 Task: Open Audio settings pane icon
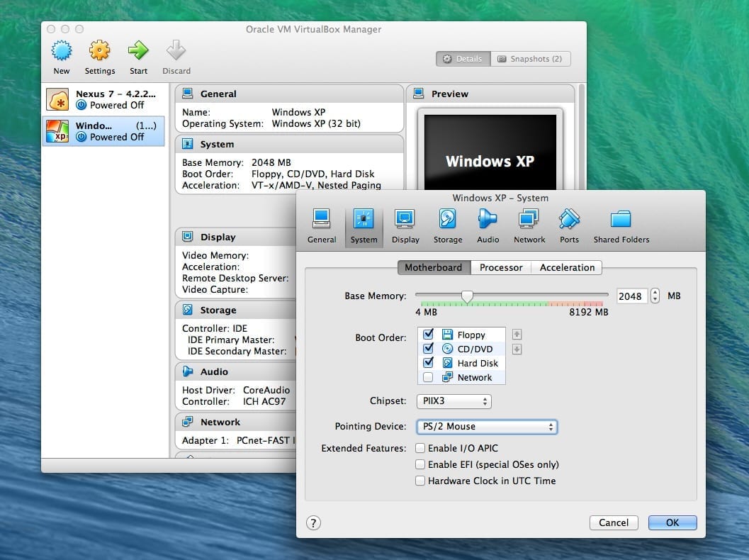pos(488,219)
